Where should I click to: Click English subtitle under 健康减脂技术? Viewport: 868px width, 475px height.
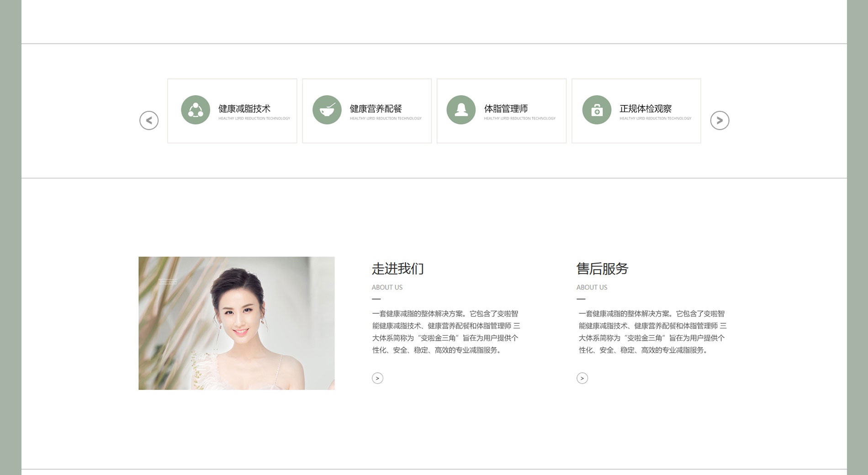coord(254,118)
